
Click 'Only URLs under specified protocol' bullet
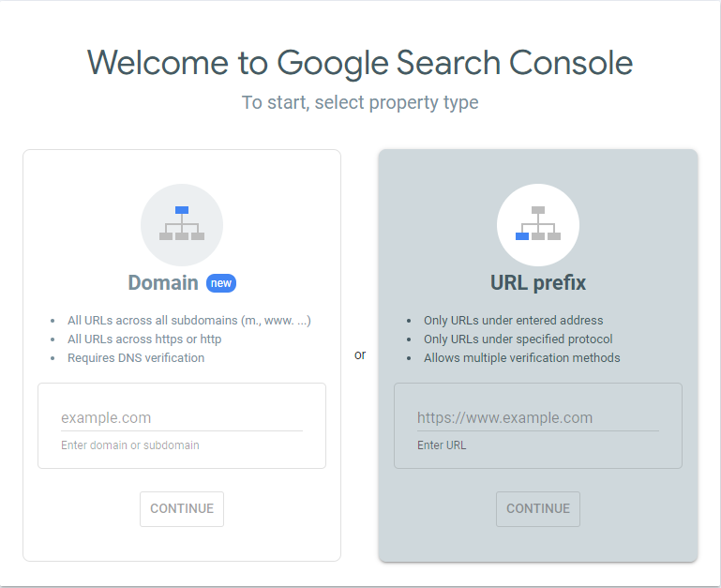518,339
